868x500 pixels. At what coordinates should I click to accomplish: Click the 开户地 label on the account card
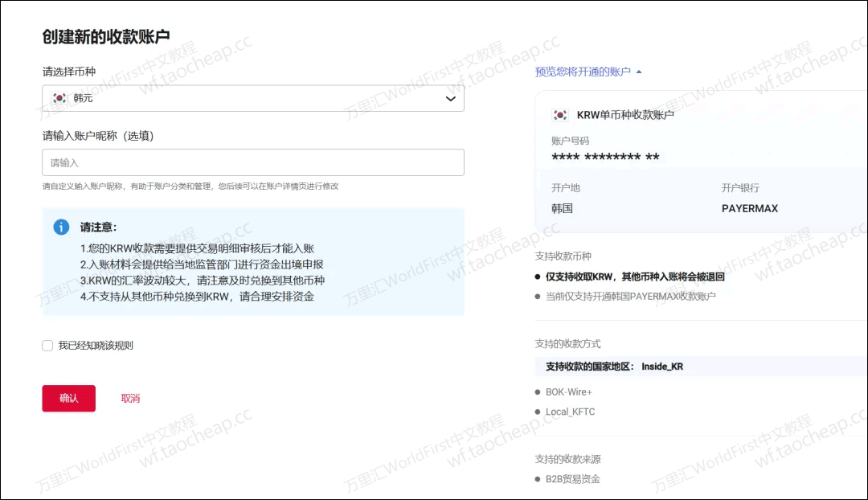click(566, 188)
